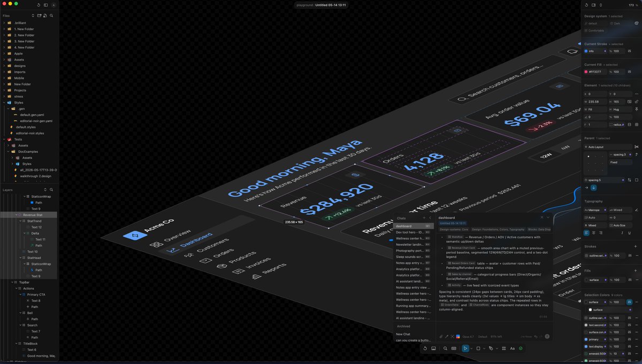Click Untitled 05-14 13:11 tag in chat

[x=453, y=223]
